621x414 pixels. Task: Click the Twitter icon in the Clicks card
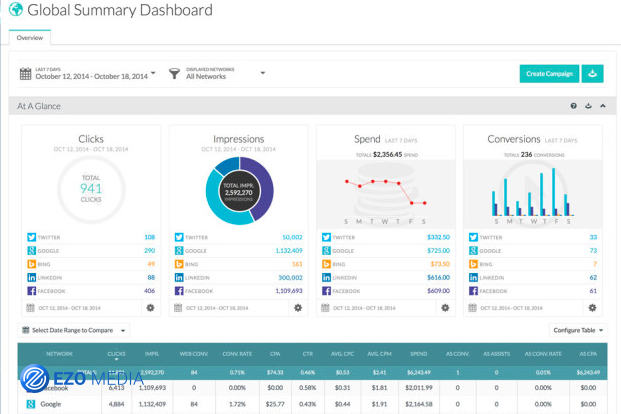click(x=31, y=237)
